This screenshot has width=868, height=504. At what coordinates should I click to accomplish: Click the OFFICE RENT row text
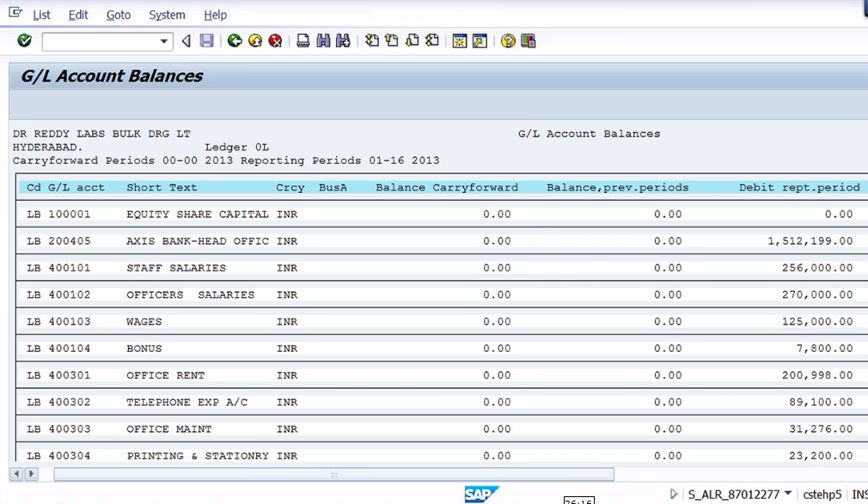tap(166, 375)
